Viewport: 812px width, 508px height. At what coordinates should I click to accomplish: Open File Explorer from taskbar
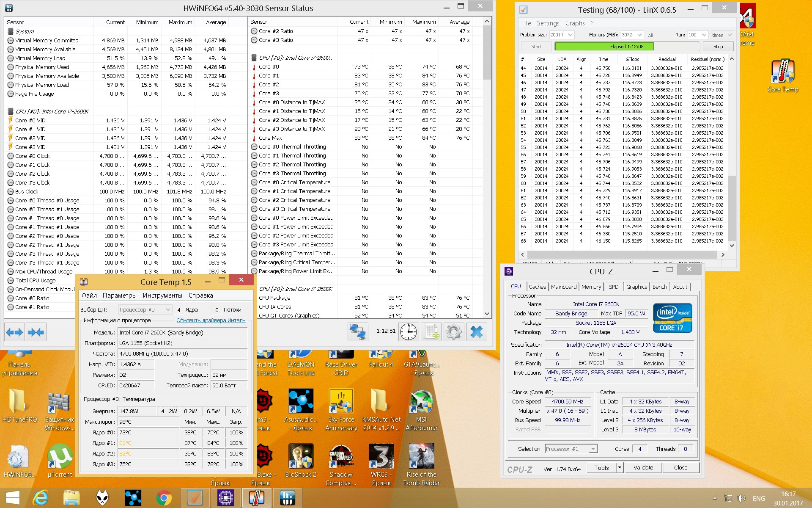click(x=71, y=498)
